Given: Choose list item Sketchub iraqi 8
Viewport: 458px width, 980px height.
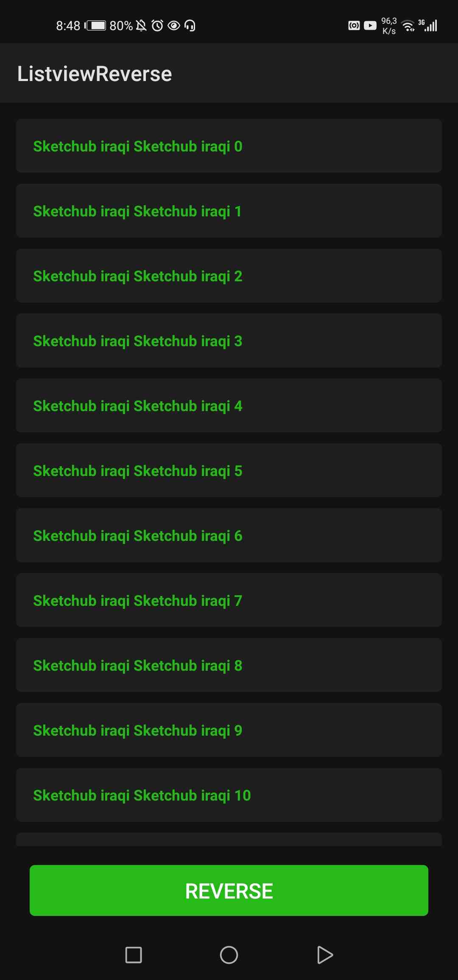Looking at the screenshot, I should (x=229, y=665).
